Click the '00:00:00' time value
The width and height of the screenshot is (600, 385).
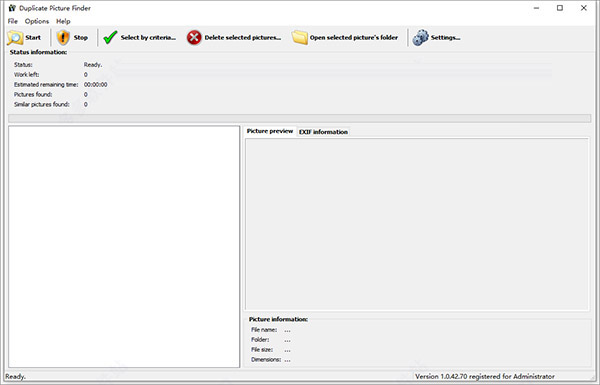click(x=96, y=85)
